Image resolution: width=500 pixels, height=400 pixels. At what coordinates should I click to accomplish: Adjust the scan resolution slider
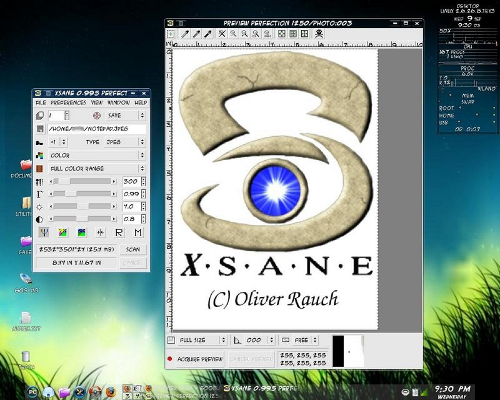[x=83, y=181]
